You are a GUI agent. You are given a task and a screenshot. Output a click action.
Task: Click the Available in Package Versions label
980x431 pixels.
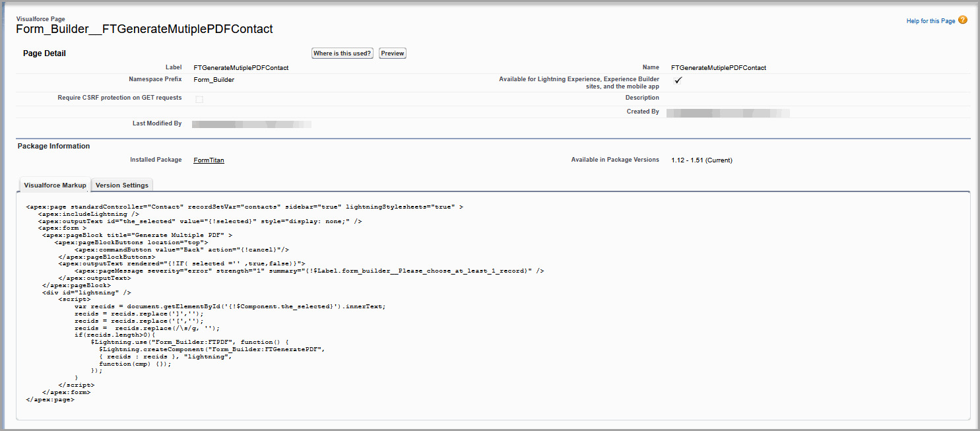point(615,160)
